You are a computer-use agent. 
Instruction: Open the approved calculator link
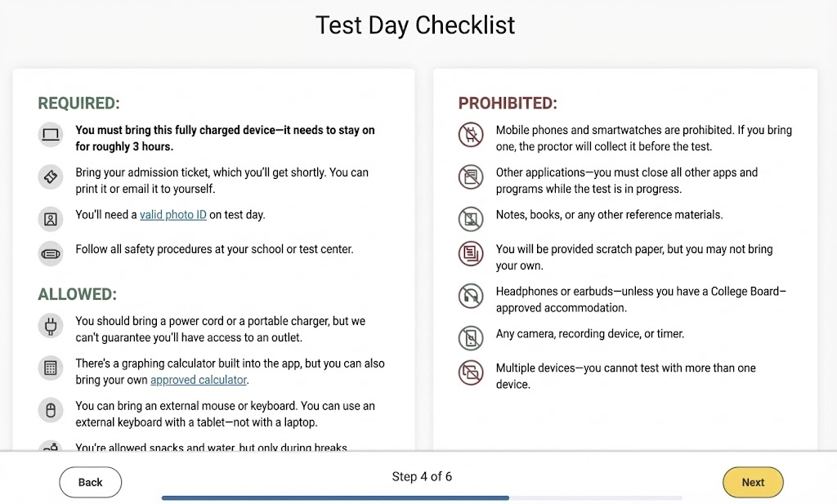click(x=199, y=380)
